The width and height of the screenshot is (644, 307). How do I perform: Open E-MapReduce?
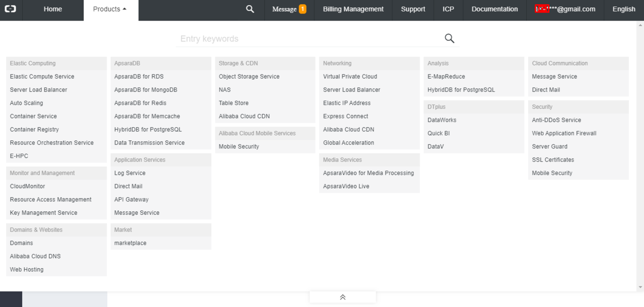(x=446, y=76)
